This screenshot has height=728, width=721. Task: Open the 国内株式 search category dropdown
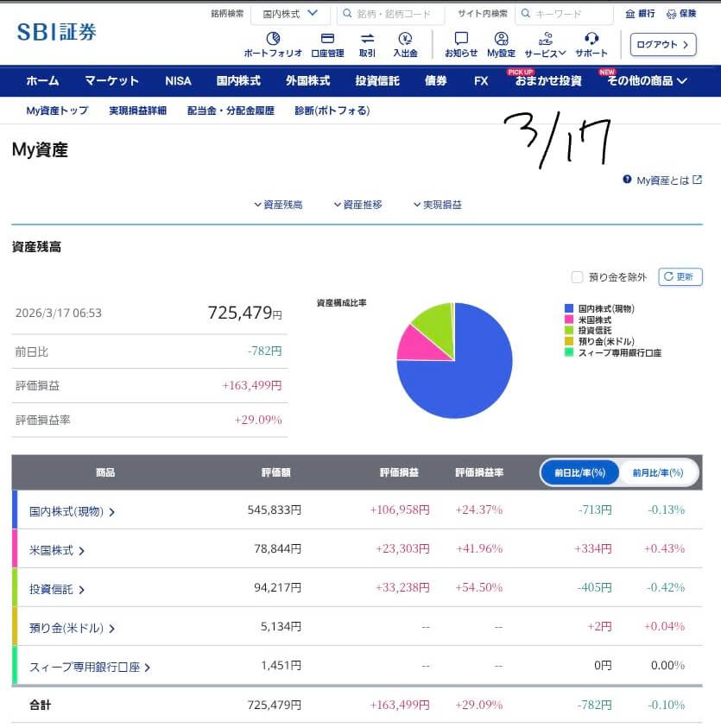tap(290, 14)
